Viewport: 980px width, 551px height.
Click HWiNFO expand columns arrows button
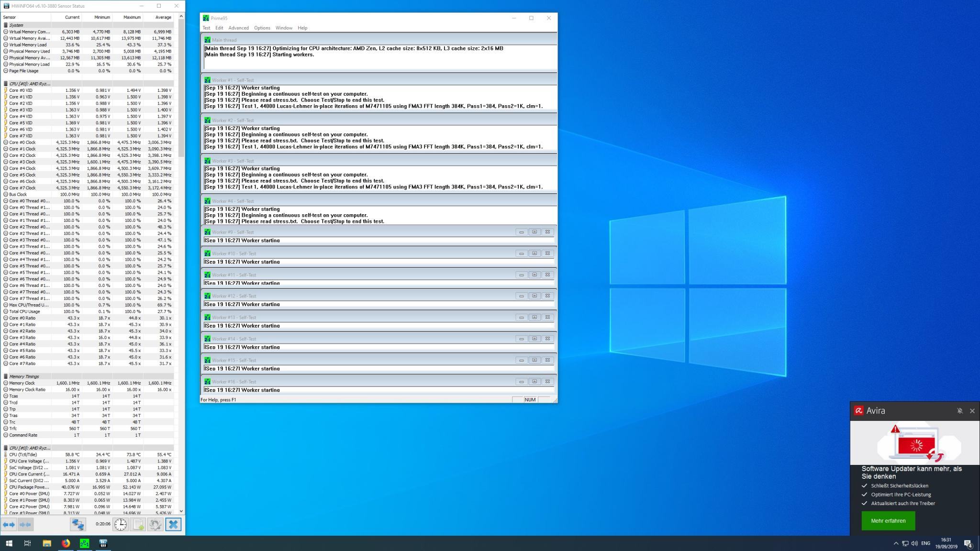tap(9, 525)
